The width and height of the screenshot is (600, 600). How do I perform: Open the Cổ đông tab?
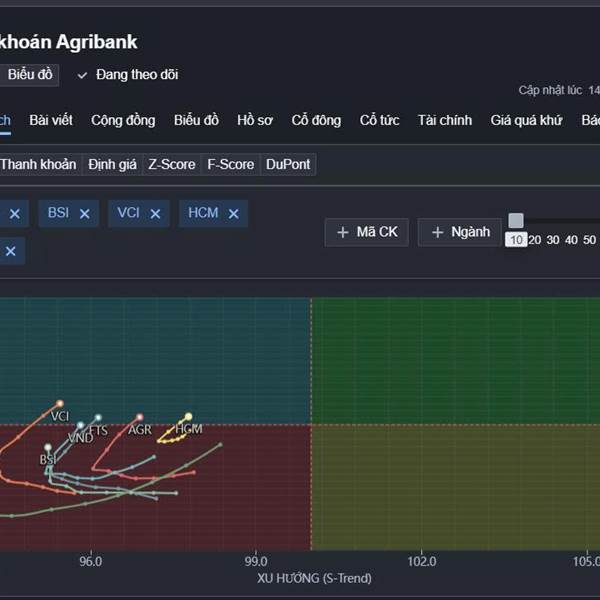tap(316, 121)
